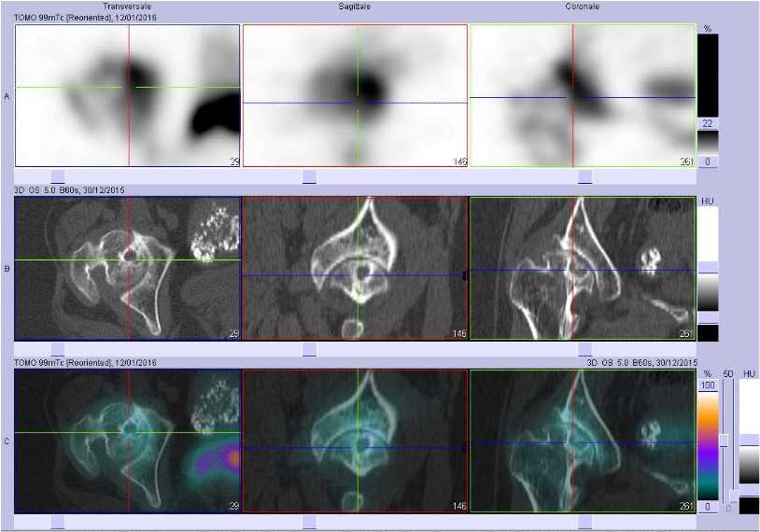Screen dimensions: 760x532
Task: Click the percent label above row A scale
Action: point(708,29)
